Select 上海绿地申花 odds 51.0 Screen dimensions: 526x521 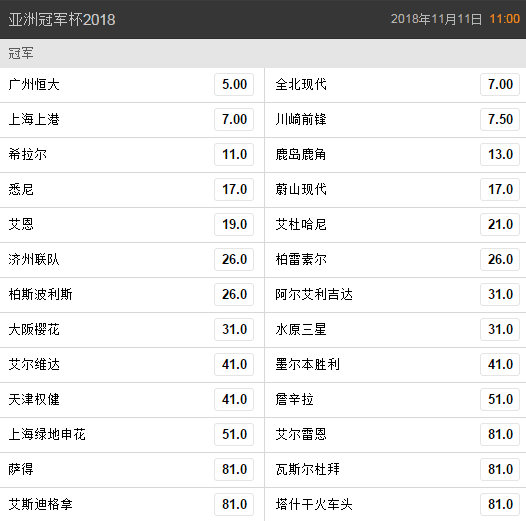point(234,434)
